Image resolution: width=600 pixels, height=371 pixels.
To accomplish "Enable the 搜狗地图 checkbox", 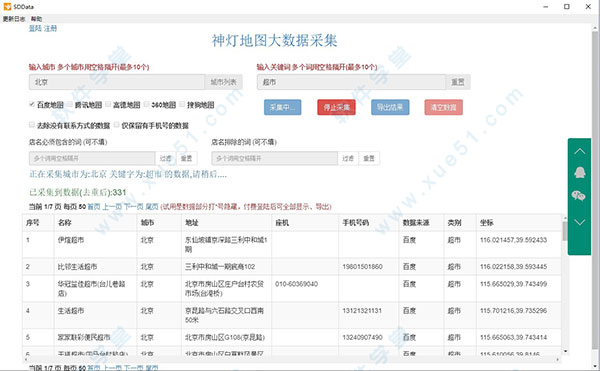I will pos(182,104).
